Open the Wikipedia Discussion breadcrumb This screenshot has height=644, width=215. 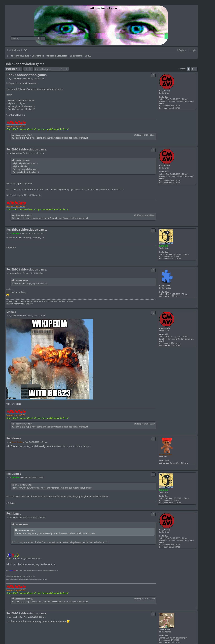coord(57,56)
